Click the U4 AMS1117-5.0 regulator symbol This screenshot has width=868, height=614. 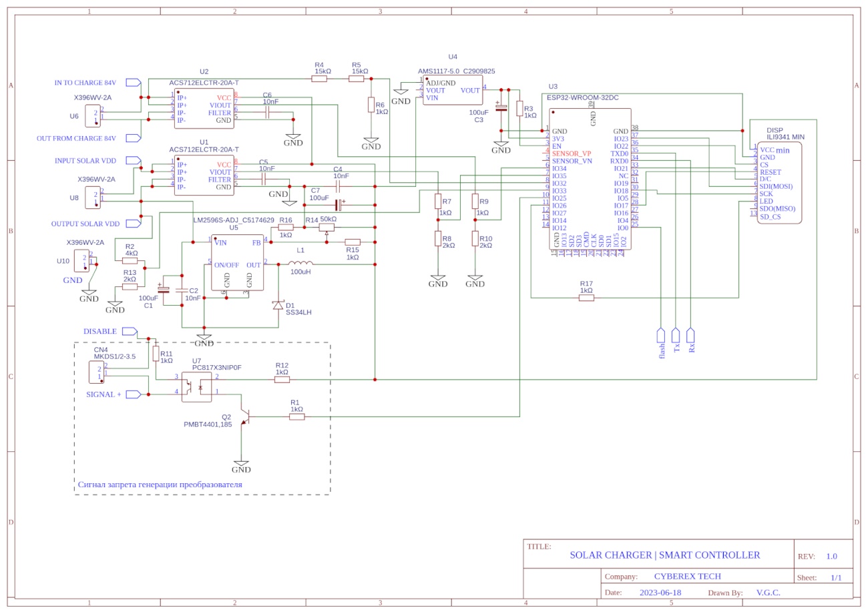[453, 90]
